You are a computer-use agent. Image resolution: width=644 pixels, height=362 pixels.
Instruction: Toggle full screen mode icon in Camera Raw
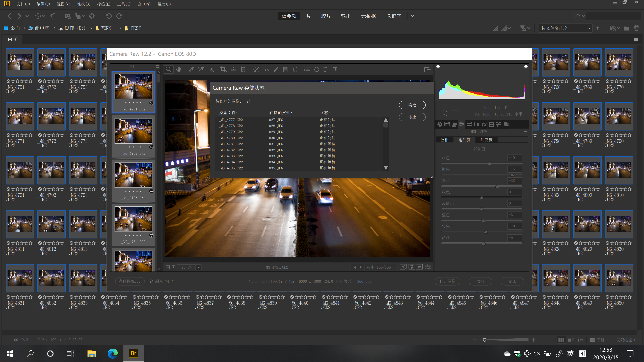[x=427, y=69]
